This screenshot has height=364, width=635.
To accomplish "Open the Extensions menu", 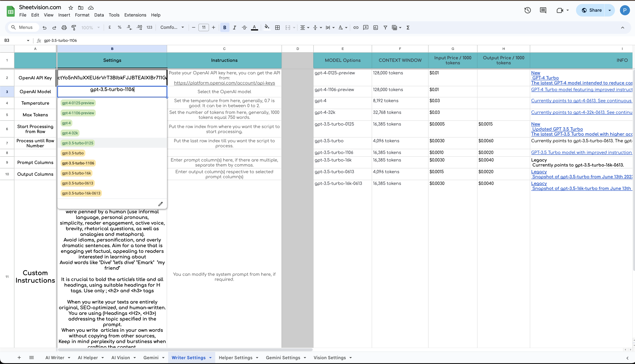I will coord(135,15).
